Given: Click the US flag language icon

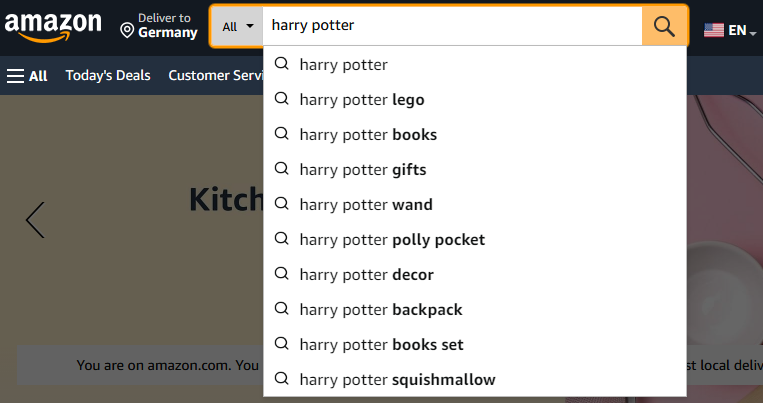Looking at the screenshot, I should pyautogui.click(x=714, y=30).
